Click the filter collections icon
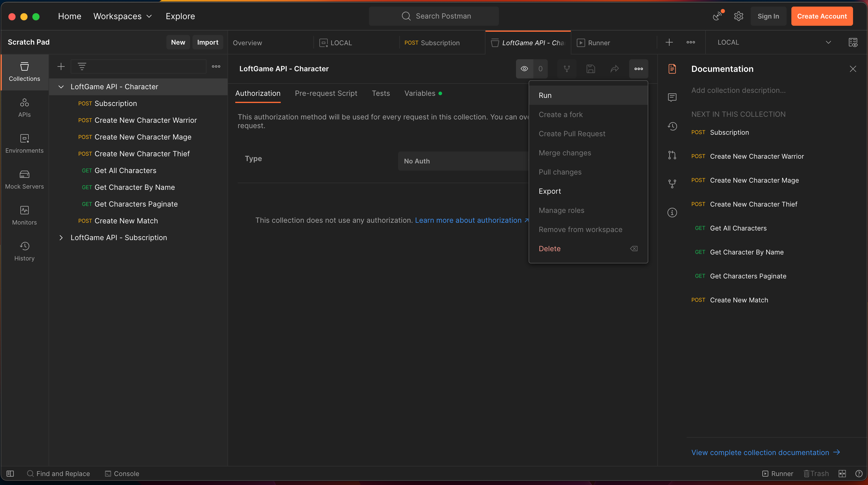 point(82,66)
